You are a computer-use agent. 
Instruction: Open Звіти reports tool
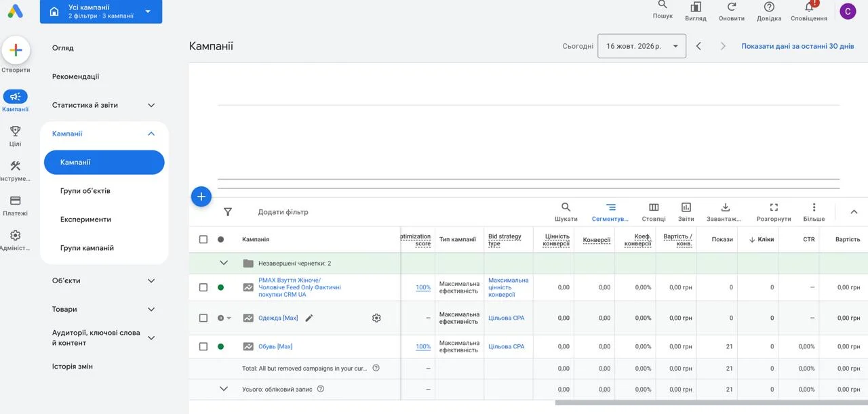pyautogui.click(x=686, y=211)
